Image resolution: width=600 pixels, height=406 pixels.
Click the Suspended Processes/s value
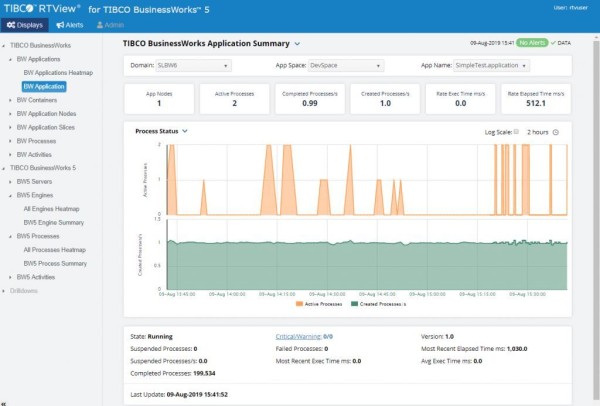[x=203, y=361]
